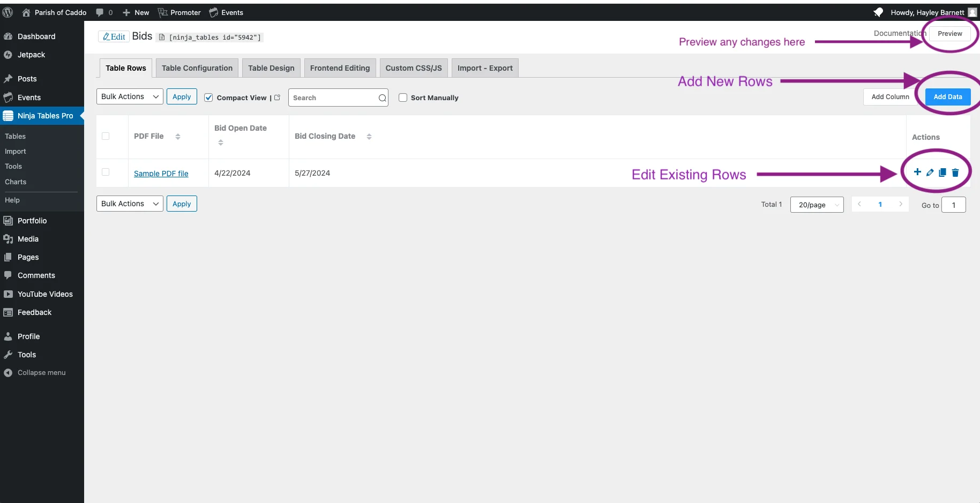Open the 20/page pagination dropdown

817,205
